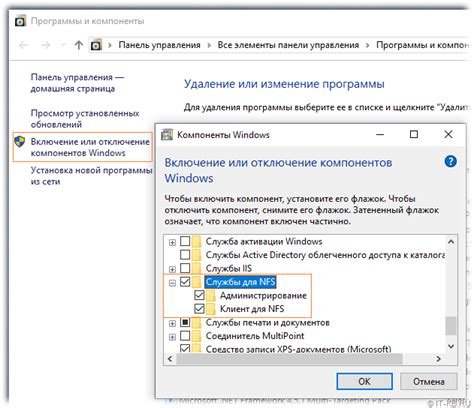Open chevron after Все элементы панели управления
The image size is (474, 408).
tap(368, 45)
